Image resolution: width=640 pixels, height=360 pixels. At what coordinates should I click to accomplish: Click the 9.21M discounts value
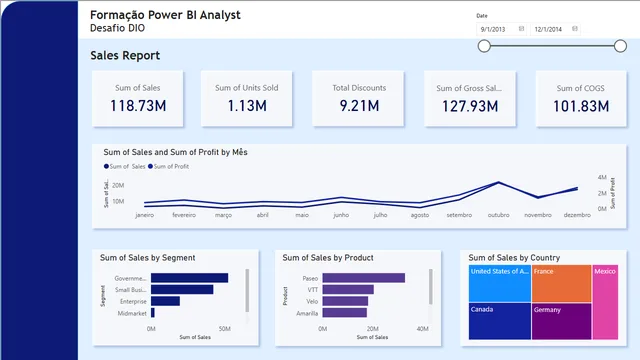(359, 106)
